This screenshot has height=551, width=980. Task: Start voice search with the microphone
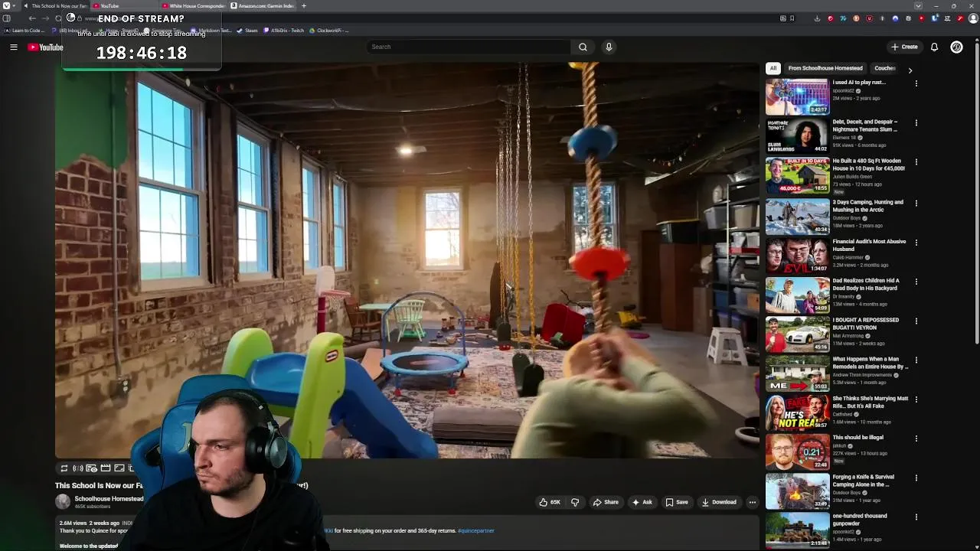(609, 47)
